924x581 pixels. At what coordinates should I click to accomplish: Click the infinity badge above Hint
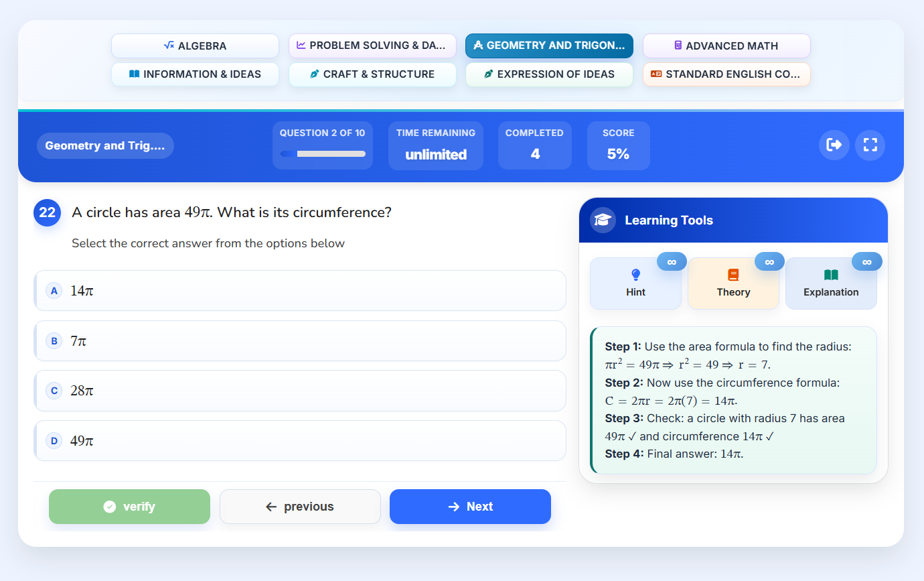click(672, 261)
